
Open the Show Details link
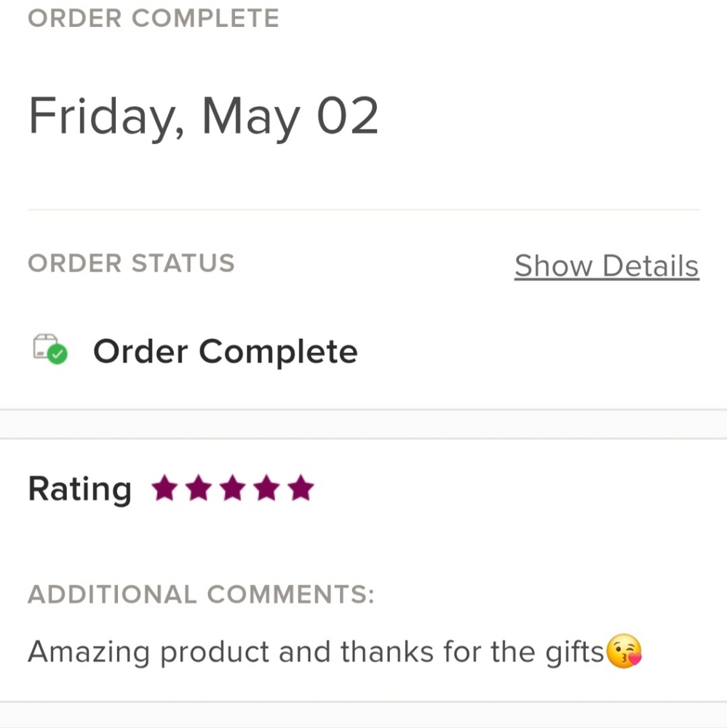[607, 266]
